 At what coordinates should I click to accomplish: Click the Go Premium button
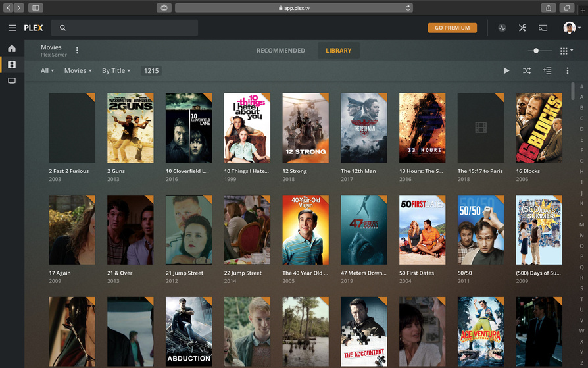[x=453, y=28]
